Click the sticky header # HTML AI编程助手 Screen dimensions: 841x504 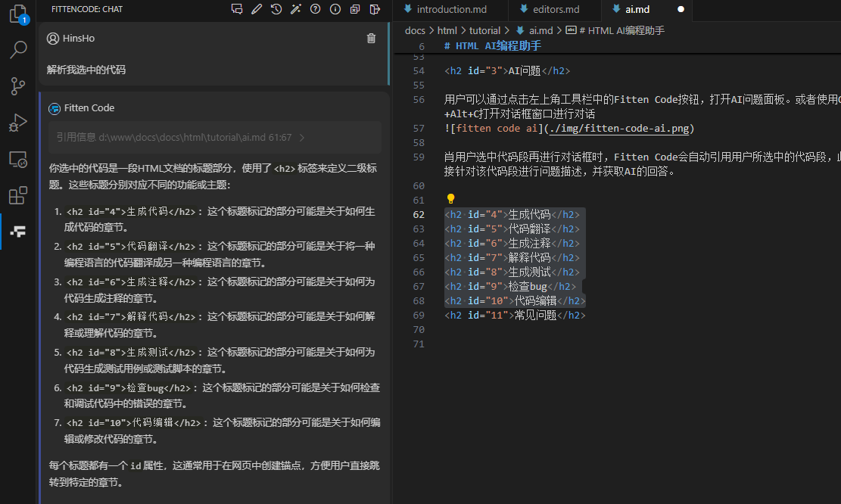pos(492,46)
